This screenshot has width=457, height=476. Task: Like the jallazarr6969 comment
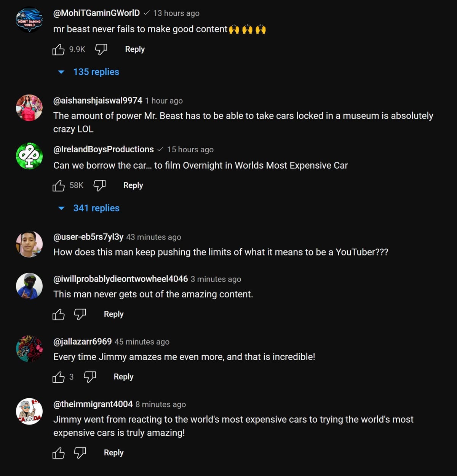[x=59, y=377]
